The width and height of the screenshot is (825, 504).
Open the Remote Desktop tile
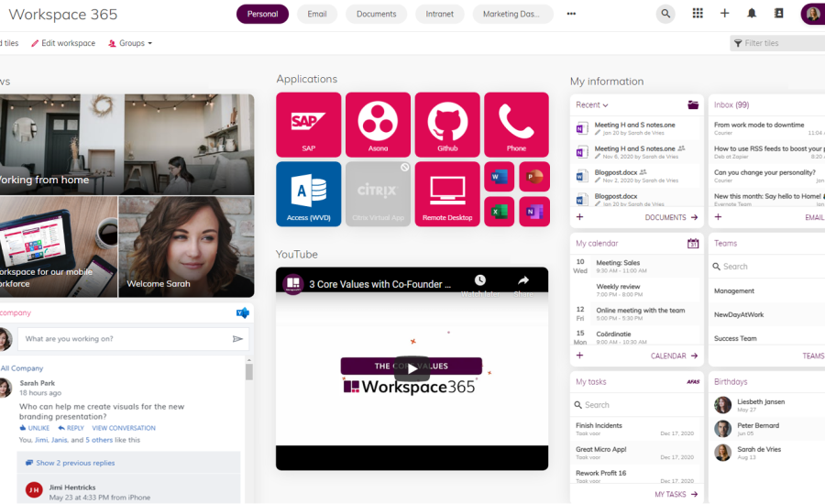point(447,194)
